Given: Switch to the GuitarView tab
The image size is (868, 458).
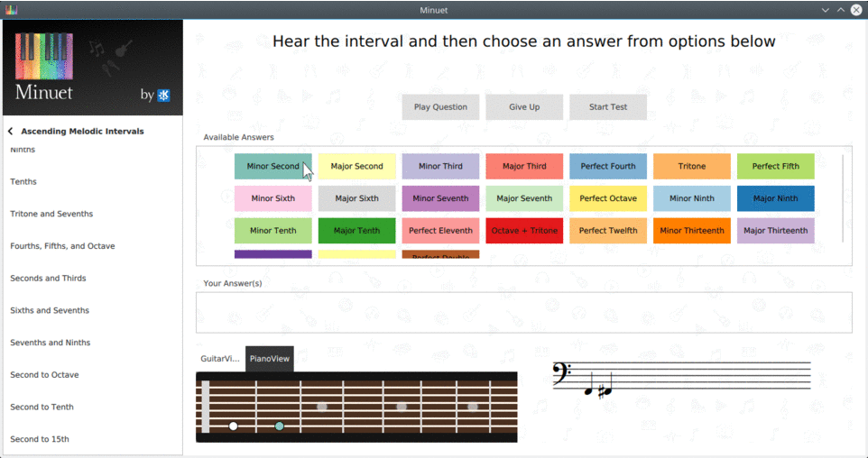Looking at the screenshot, I should 220,359.
